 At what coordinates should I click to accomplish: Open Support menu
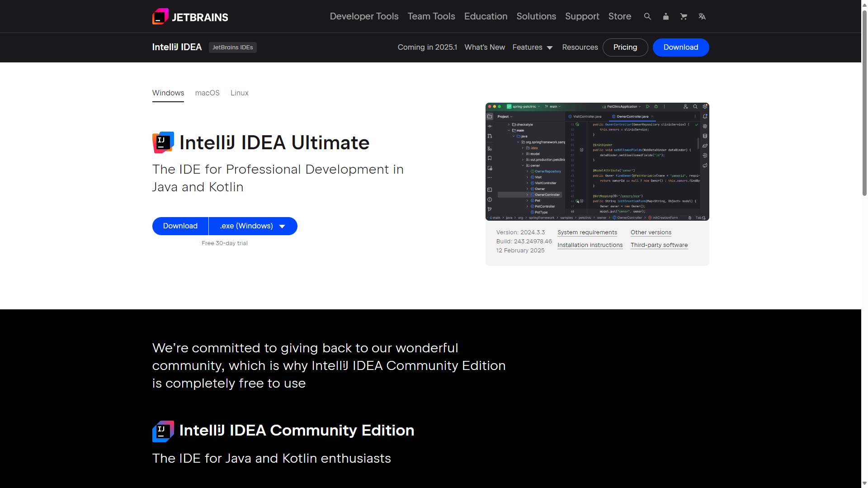pos(582,16)
